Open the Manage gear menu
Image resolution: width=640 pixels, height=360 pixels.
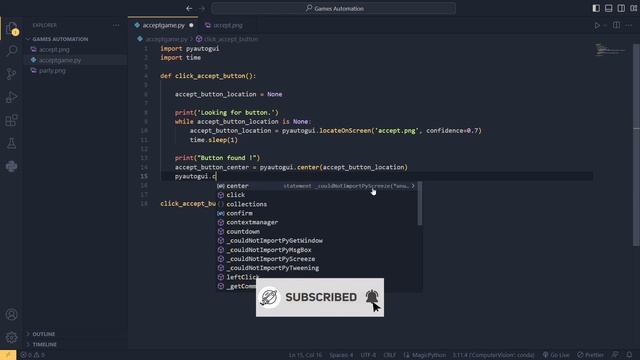(11, 338)
